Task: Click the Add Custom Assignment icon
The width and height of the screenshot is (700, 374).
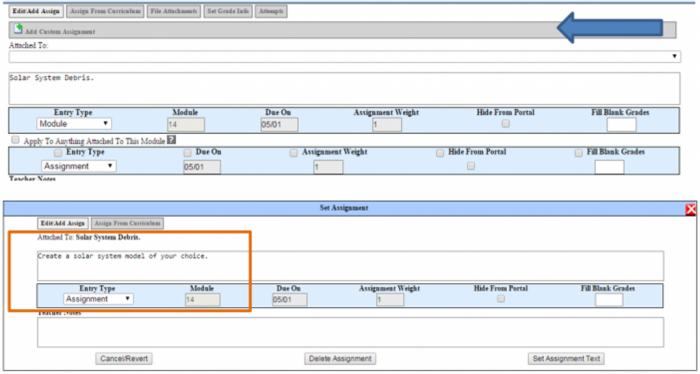Action: point(18,29)
